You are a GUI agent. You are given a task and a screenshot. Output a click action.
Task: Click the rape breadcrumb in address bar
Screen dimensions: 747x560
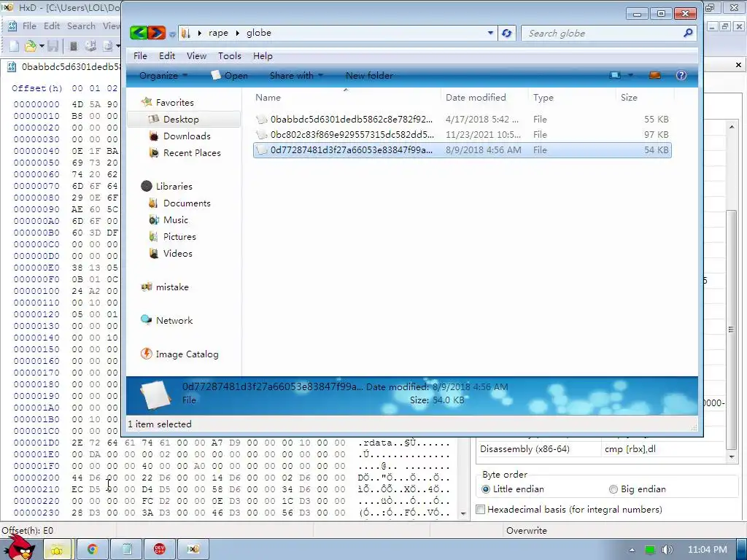(218, 33)
